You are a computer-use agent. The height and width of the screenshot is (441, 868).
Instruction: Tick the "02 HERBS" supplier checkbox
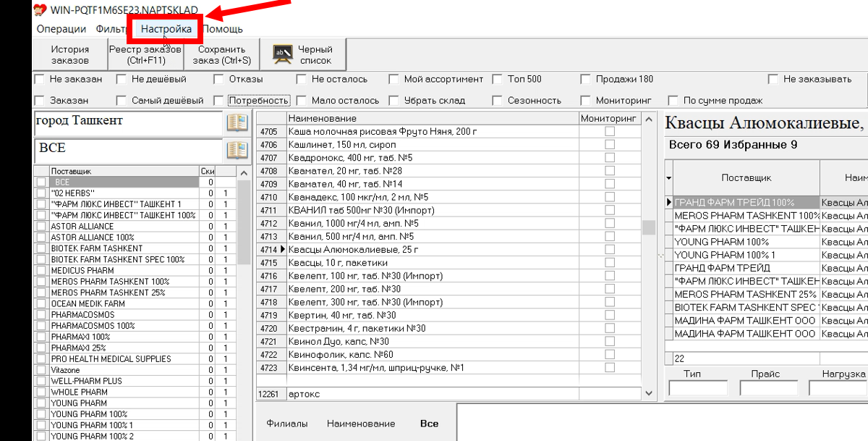click(x=41, y=193)
